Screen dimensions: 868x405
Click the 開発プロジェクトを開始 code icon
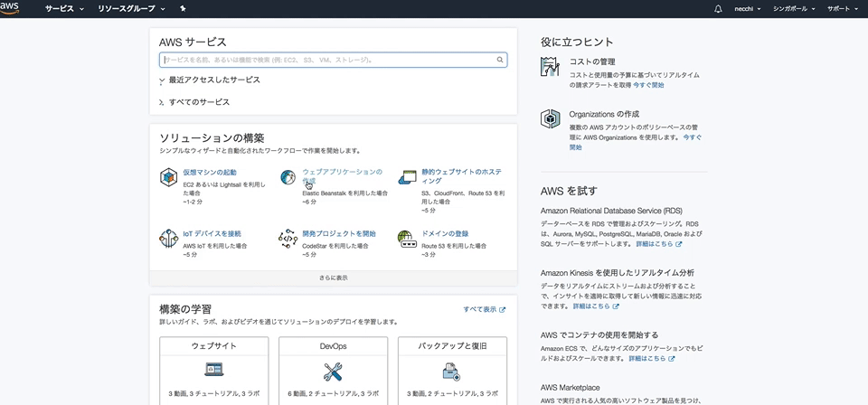pos(288,239)
